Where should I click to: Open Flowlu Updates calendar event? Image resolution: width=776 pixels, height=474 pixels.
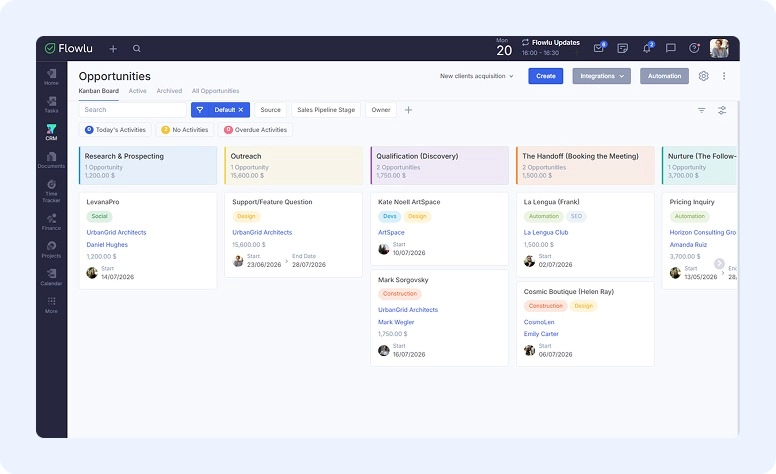(550, 47)
